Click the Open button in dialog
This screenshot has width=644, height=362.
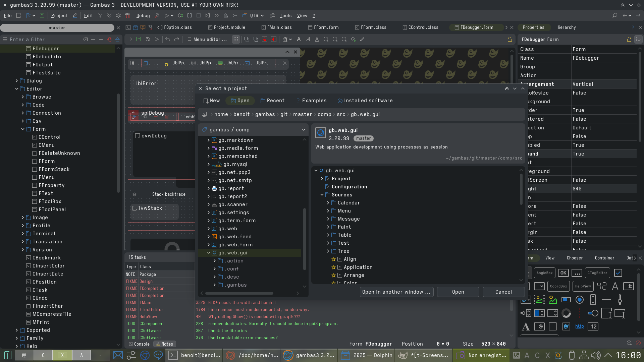(x=458, y=292)
